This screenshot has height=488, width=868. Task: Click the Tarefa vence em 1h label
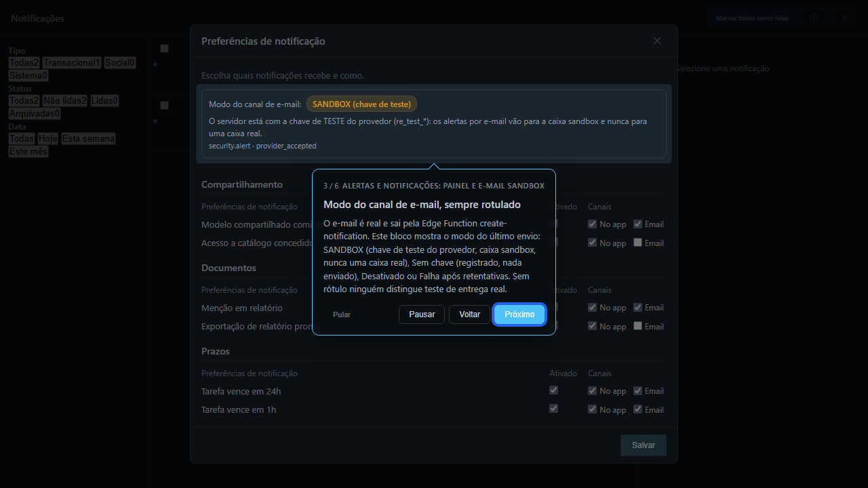239,409
